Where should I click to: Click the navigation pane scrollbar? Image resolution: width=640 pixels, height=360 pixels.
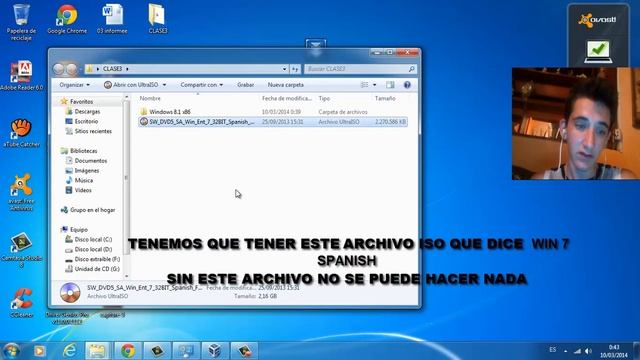tap(126, 178)
